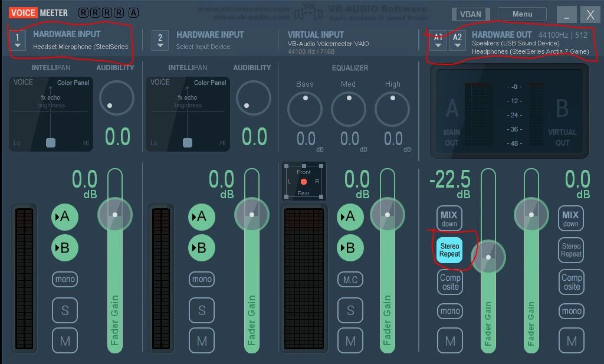Click the www.voicemeeter.com link in header
Screen dimensions: 604x364
coord(244,9)
